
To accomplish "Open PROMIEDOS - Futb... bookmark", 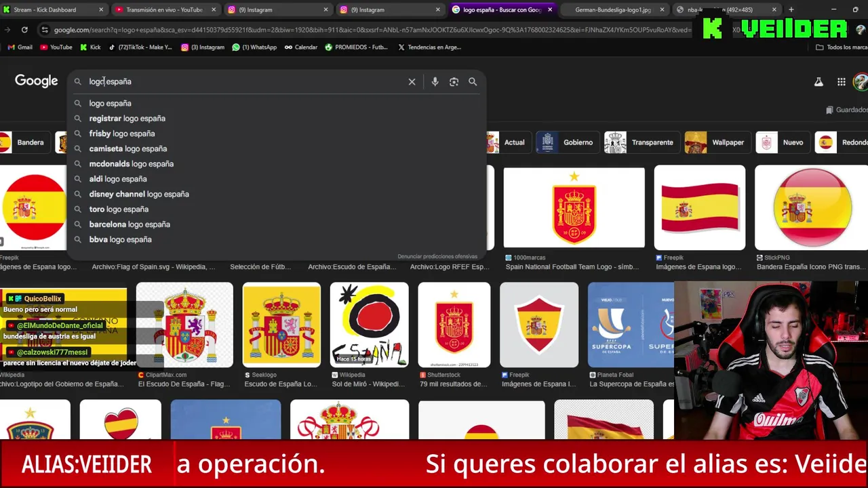I will 356,47.
